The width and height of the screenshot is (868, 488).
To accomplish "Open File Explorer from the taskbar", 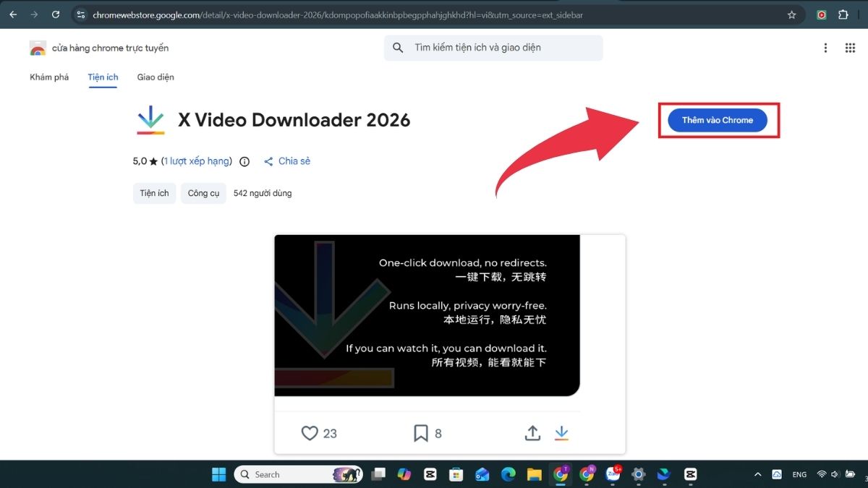I will 534,474.
